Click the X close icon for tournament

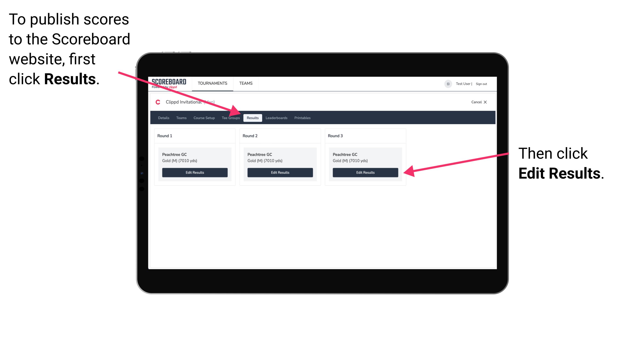coord(487,102)
